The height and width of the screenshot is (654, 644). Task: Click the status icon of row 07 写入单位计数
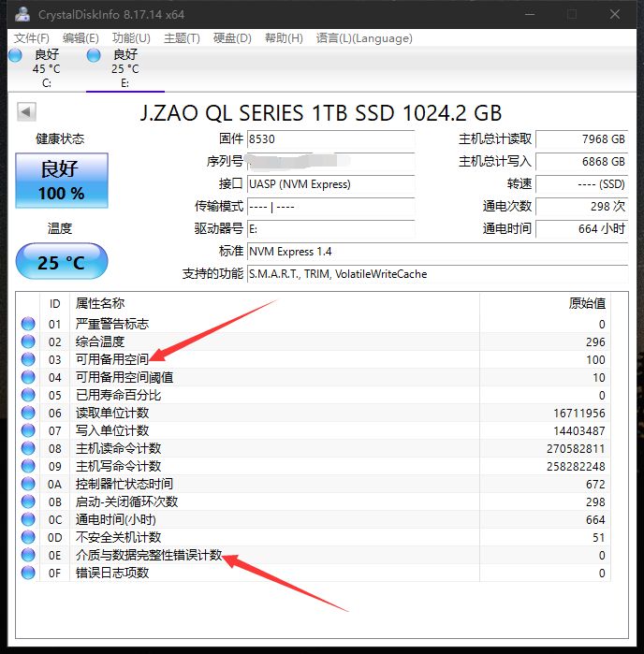28,430
